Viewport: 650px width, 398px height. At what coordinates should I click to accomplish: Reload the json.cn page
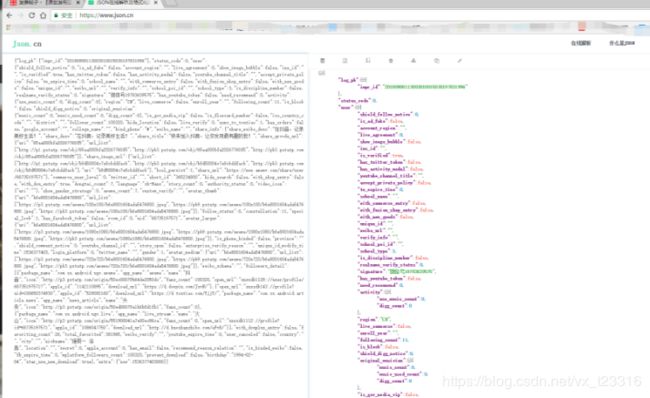point(32,15)
